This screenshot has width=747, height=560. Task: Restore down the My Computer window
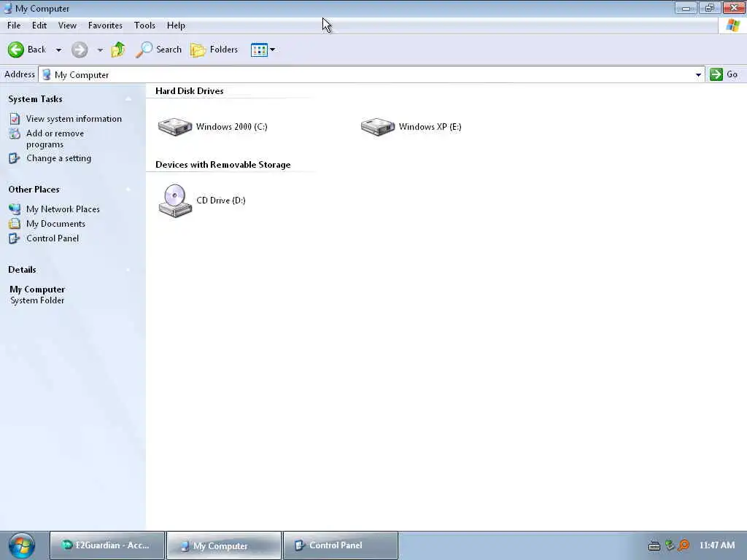pyautogui.click(x=710, y=8)
